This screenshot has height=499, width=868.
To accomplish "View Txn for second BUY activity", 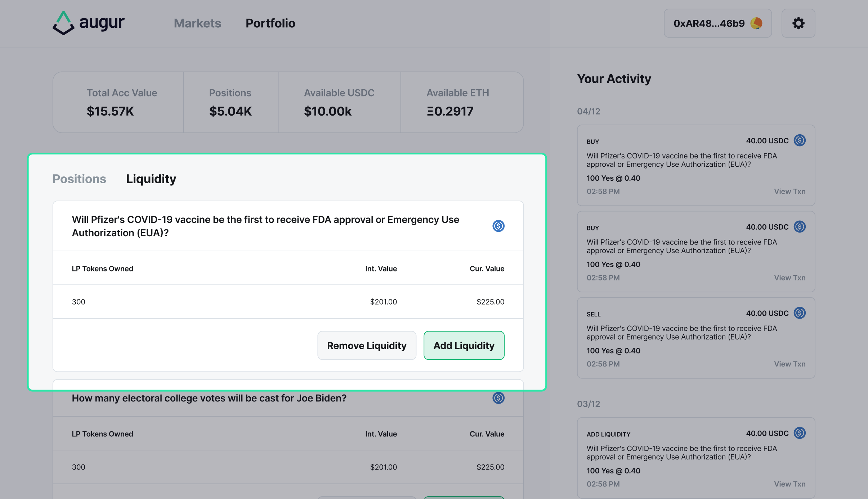I will tap(789, 278).
